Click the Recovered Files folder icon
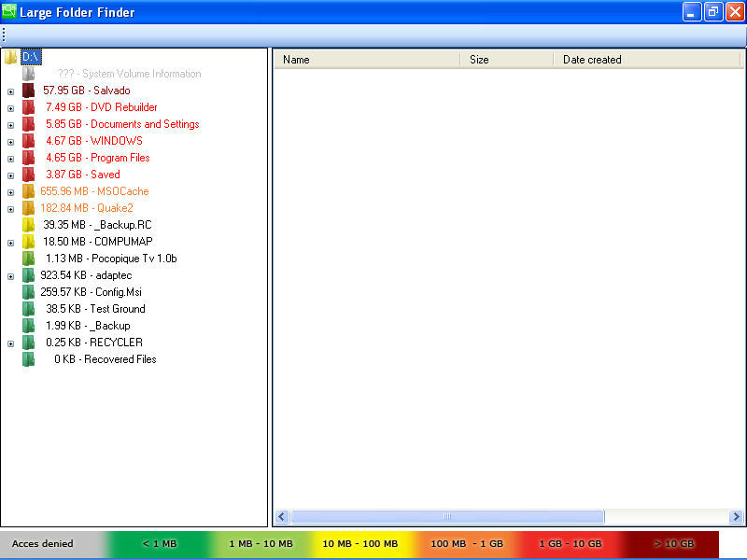Screen dimensions: 747x560 [x=29, y=359]
